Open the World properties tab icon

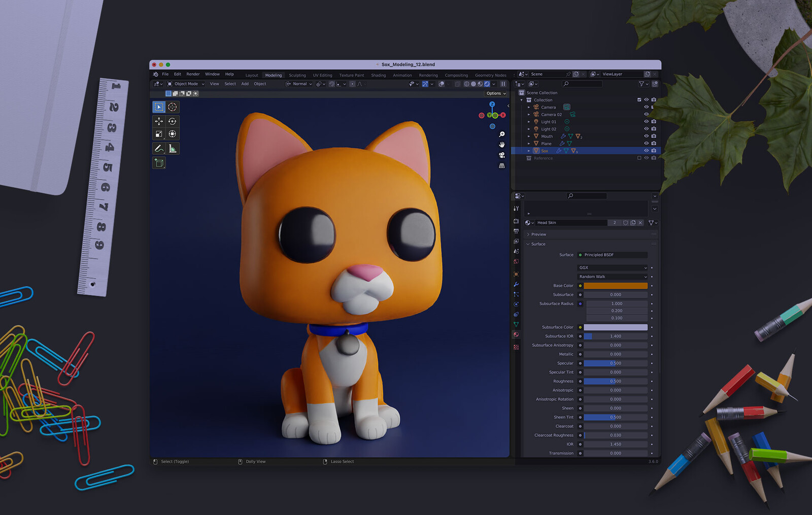[516, 262]
